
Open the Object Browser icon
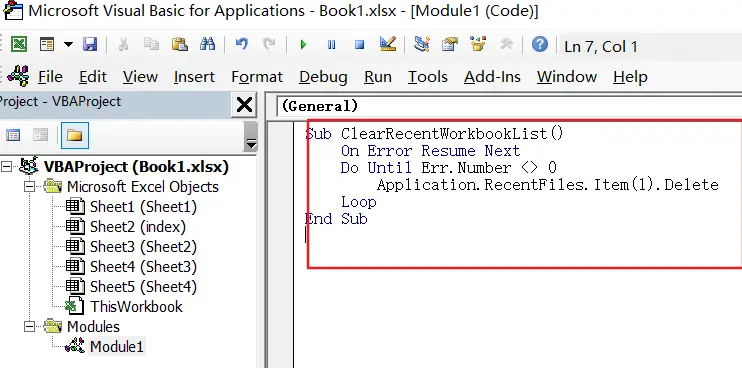pyautogui.click(x=478, y=45)
